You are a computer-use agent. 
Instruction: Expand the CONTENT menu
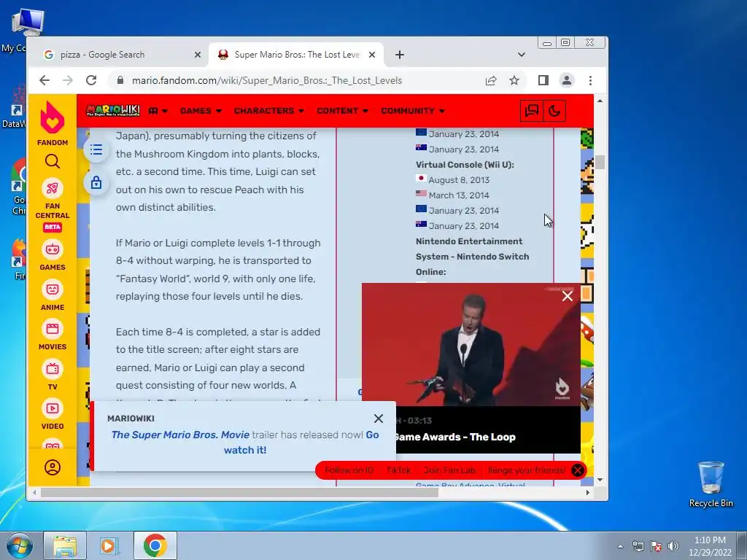pyautogui.click(x=342, y=111)
